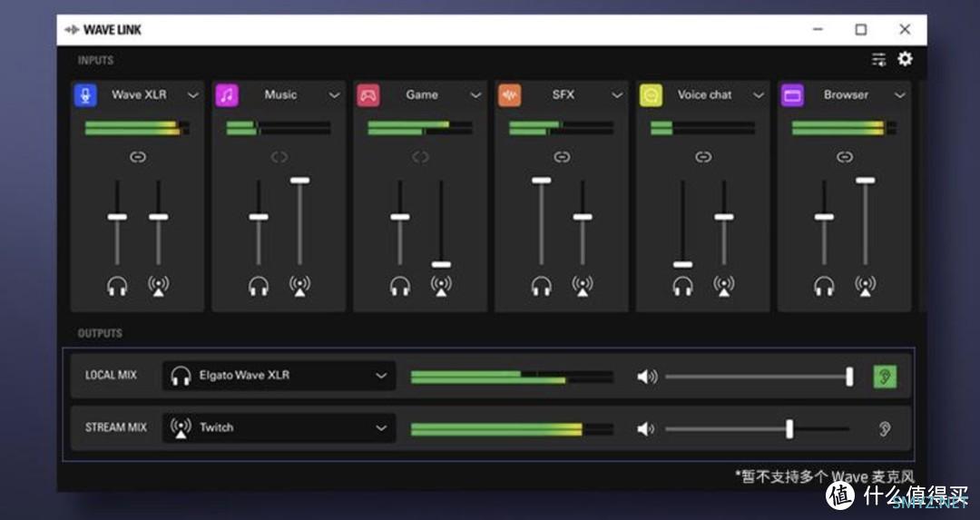980x520 pixels.
Task: Click the SFX monitor volume fader
Action: (541, 221)
